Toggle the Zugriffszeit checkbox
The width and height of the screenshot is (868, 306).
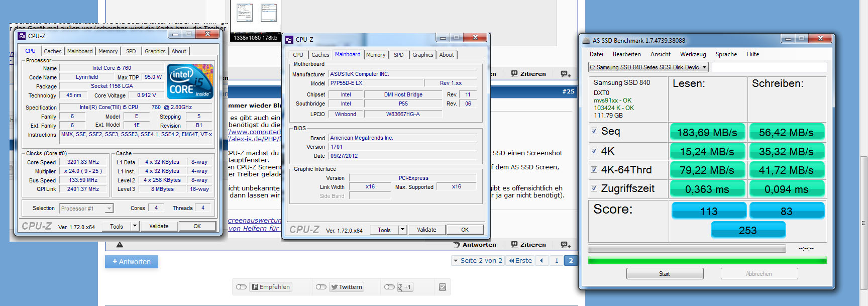pyautogui.click(x=594, y=188)
